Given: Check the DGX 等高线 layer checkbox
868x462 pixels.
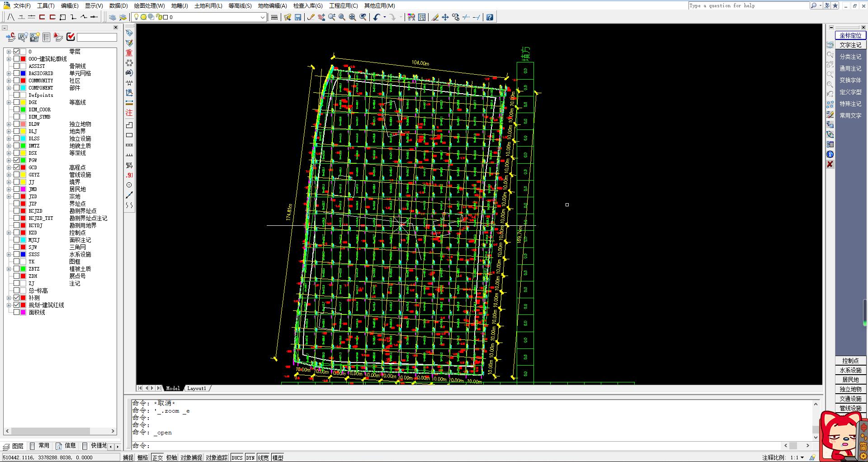Looking at the screenshot, I should pos(17,102).
